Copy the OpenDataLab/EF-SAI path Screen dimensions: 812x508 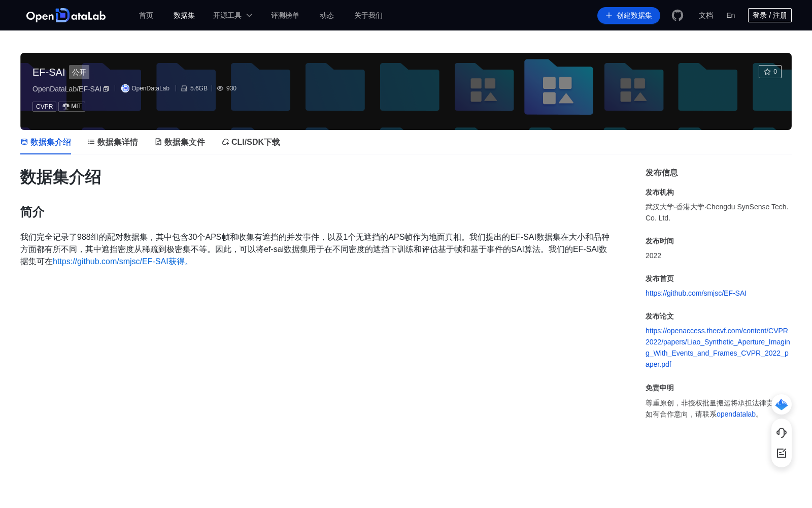pos(106,89)
